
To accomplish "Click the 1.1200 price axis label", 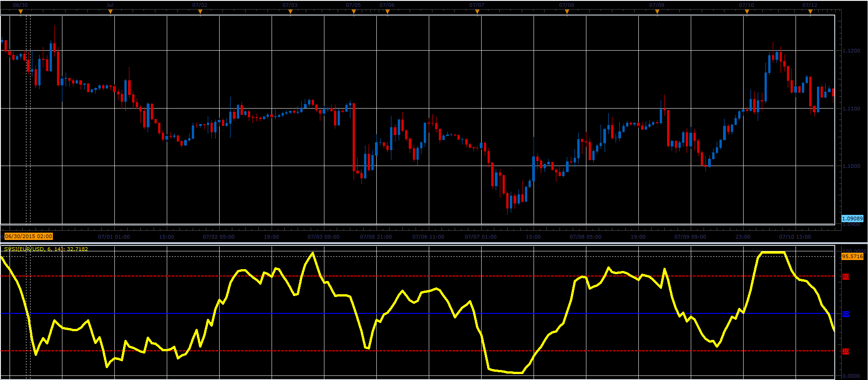I will tap(851, 51).
